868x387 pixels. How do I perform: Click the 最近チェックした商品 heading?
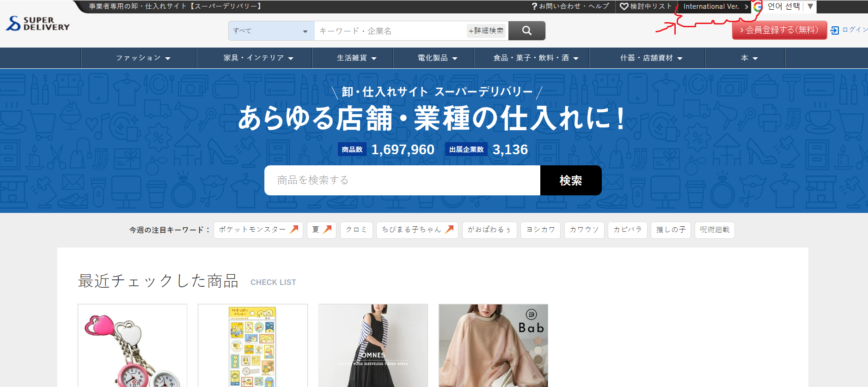(x=158, y=281)
